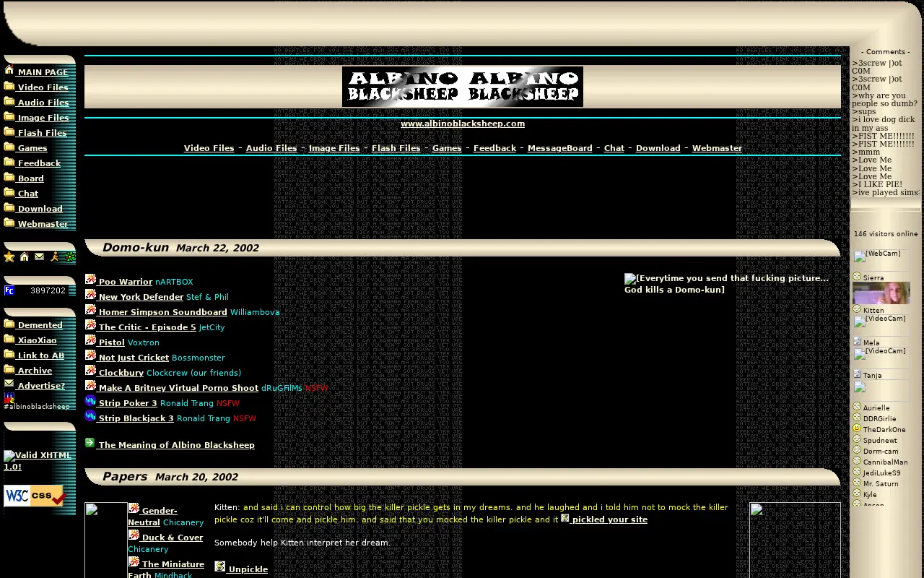Click the blue sphere icon beside Strip Poker 3

tap(90, 401)
